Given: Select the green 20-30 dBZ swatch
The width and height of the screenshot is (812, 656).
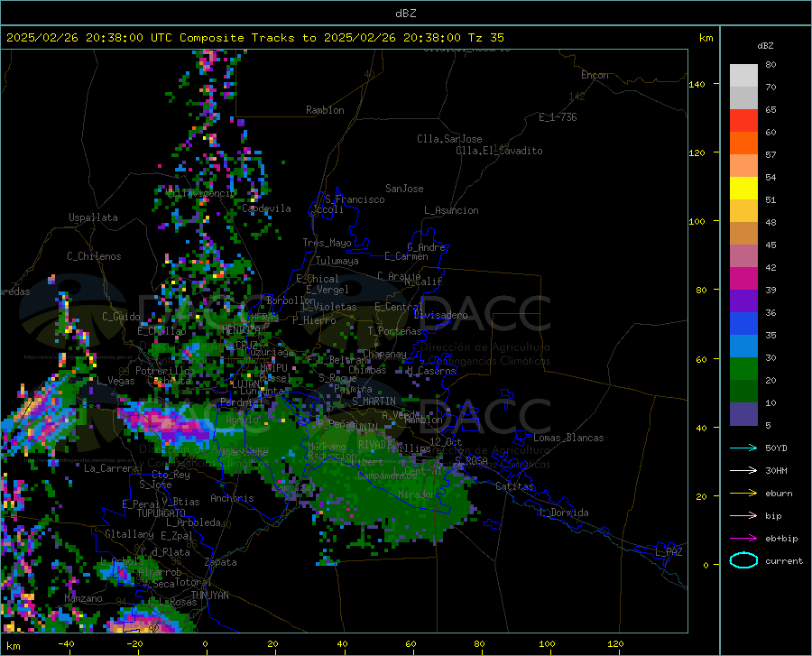Looking at the screenshot, I should pyautogui.click(x=743, y=369).
